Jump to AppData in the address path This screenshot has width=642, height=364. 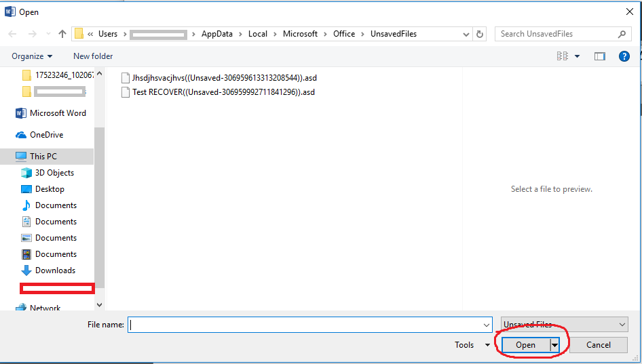click(217, 34)
